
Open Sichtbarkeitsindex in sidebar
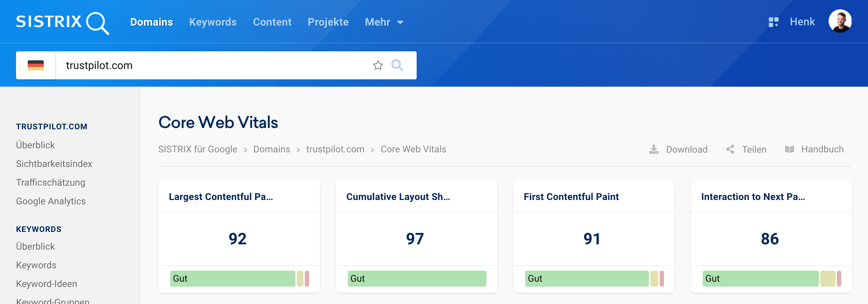[54, 164]
